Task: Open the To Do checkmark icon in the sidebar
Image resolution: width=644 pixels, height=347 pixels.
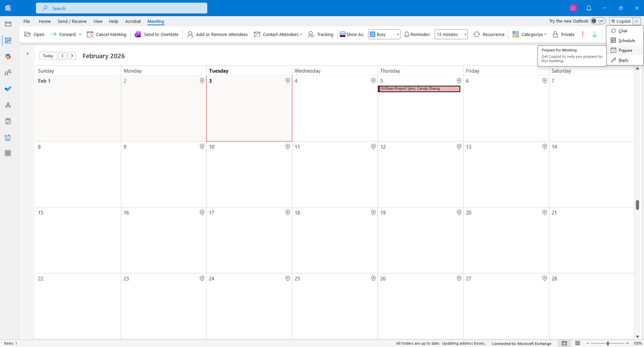Action: [x=8, y=89]
